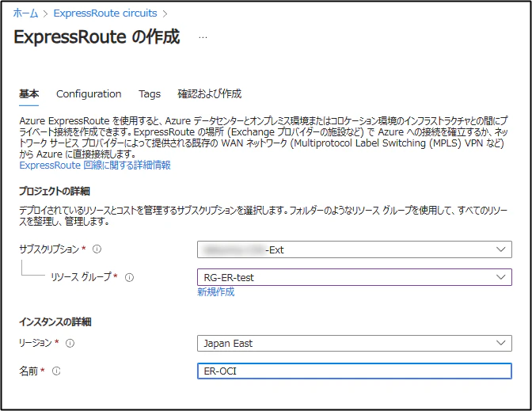The image size is (532, 411).
Task: Click the 名前 input field containing ER-OCI
Action: pyautogui.click(x=354, y=371)
